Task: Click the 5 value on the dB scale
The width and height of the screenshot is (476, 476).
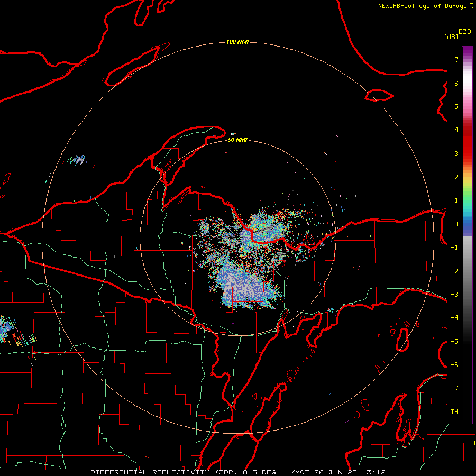Action: [x=456, y=106]
